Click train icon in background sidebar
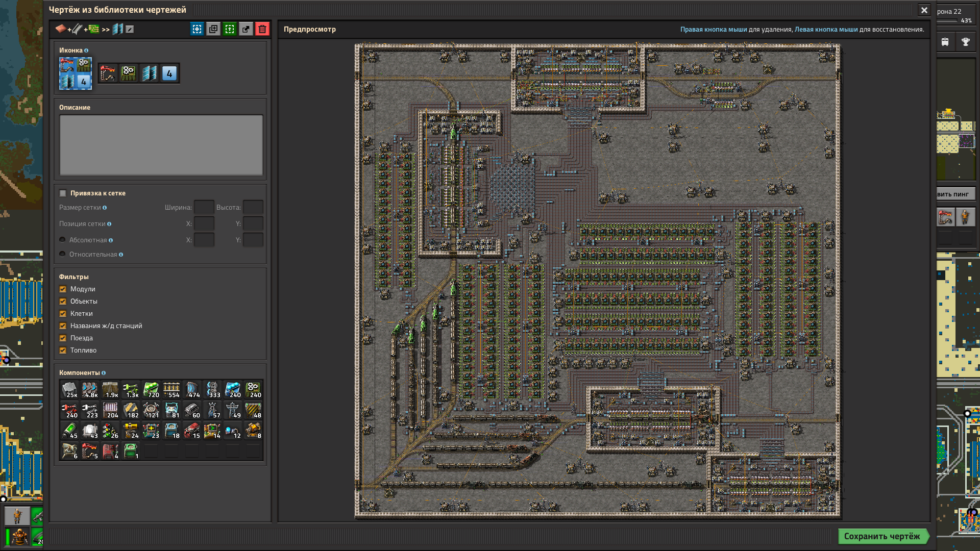This screenshot has width=980, height=551. pos(945,42)
